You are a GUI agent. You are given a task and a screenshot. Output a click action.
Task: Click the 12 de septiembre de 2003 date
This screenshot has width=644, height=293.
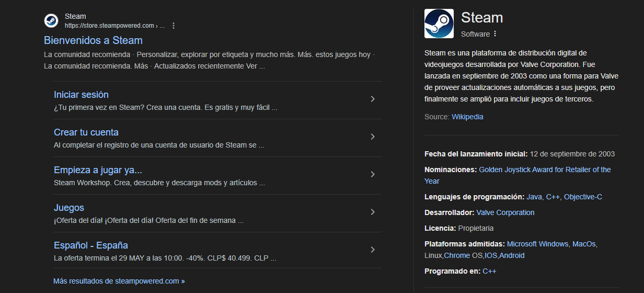point(572,154)
